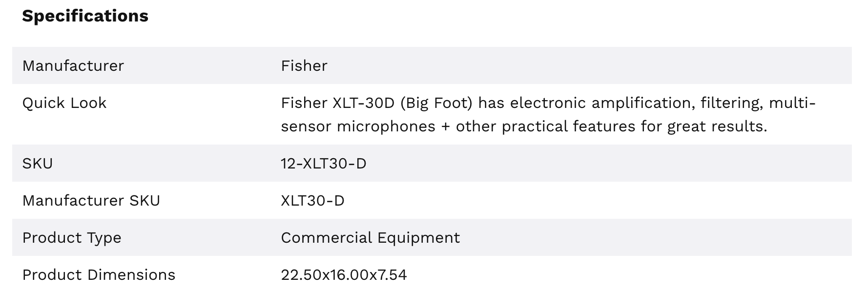Click the Manufacturer row label

point(73,66)
